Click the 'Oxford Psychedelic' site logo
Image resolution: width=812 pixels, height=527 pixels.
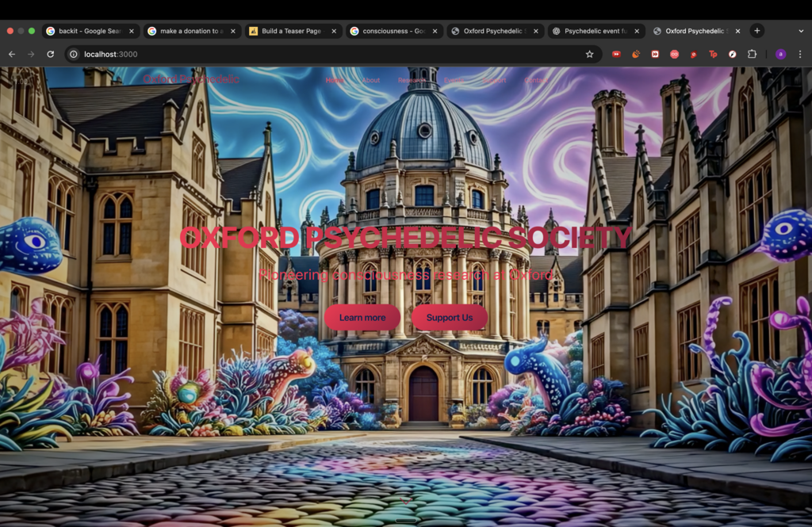191,79
